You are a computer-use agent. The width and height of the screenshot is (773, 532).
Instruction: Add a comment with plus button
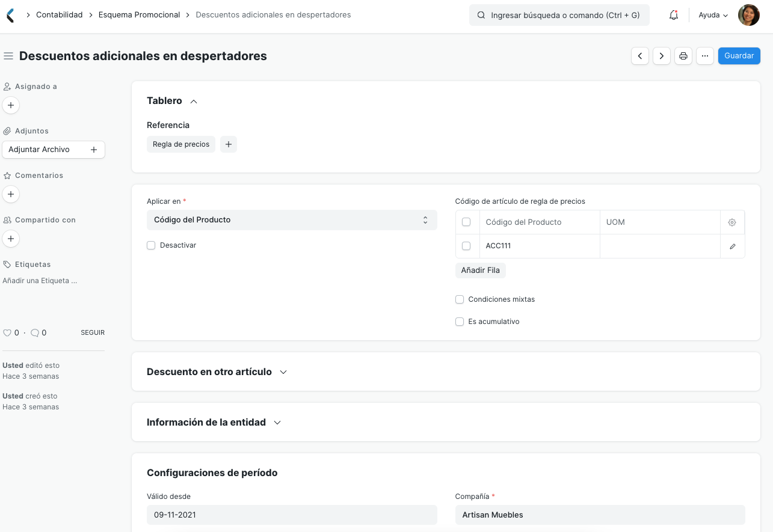(11, 194)
